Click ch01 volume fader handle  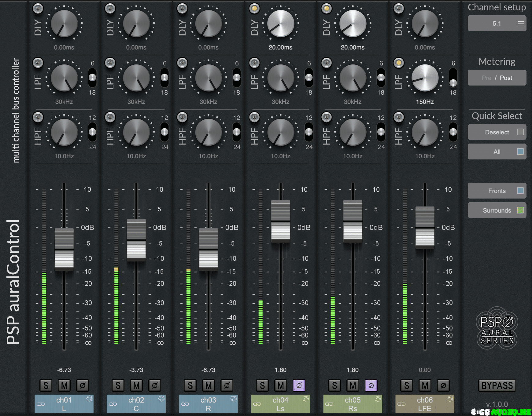pos(64,250)
